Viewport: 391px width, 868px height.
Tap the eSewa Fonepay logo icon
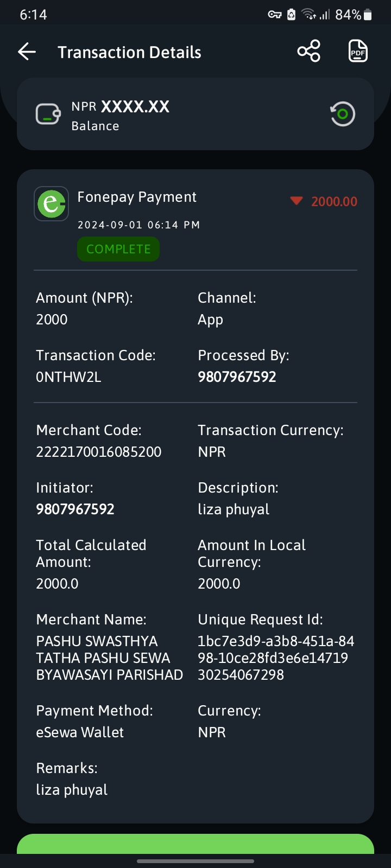[52, 203]
